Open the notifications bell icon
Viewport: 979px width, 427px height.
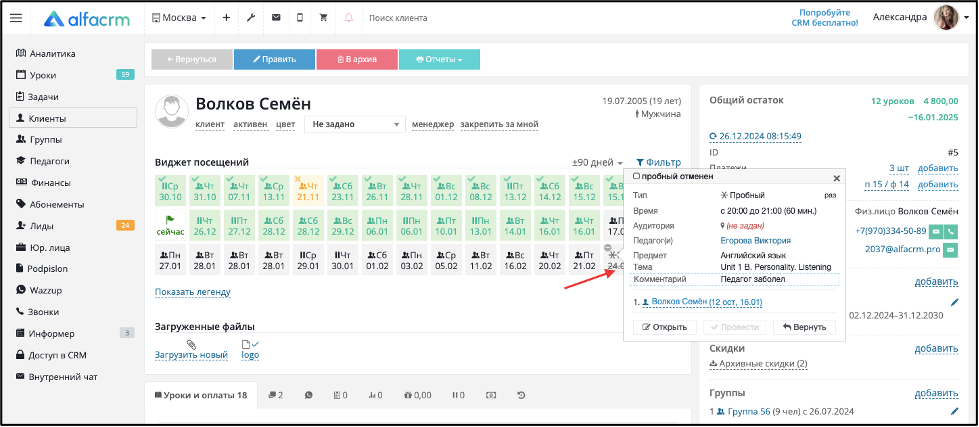click(348, 18)
